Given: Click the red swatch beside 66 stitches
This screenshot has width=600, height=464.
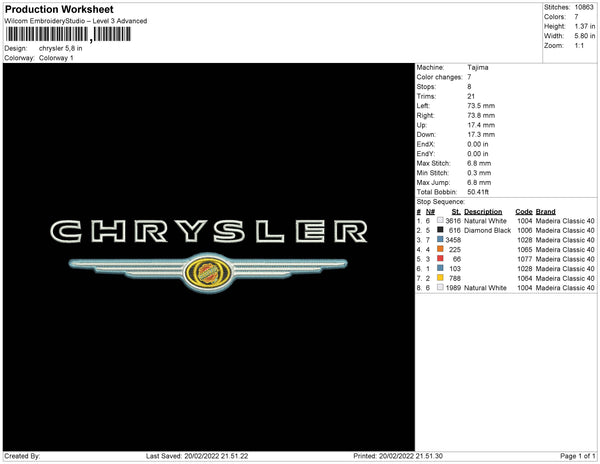Looking at the screenshot, I should 440,259.
